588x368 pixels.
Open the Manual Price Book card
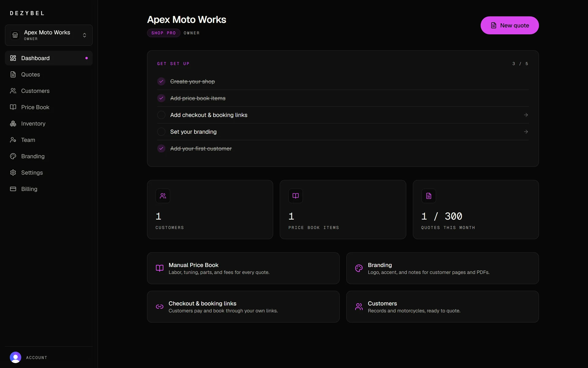243,268
